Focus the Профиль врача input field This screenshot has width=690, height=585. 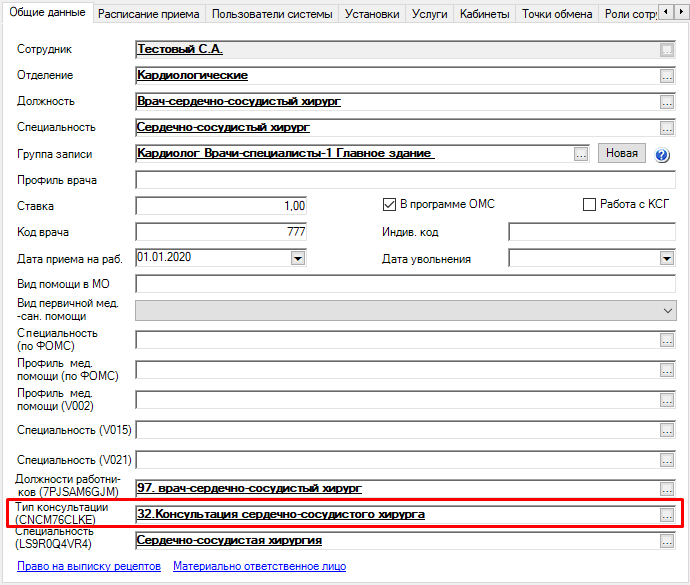pos(405,180)
